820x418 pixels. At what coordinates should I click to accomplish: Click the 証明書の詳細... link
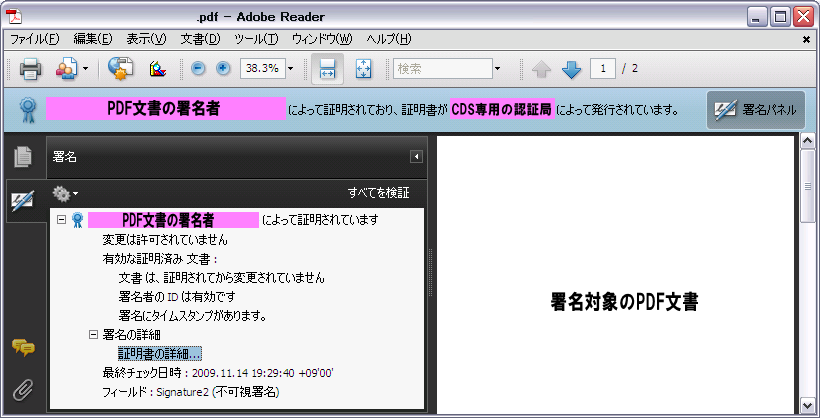click(x=160, y=354)
